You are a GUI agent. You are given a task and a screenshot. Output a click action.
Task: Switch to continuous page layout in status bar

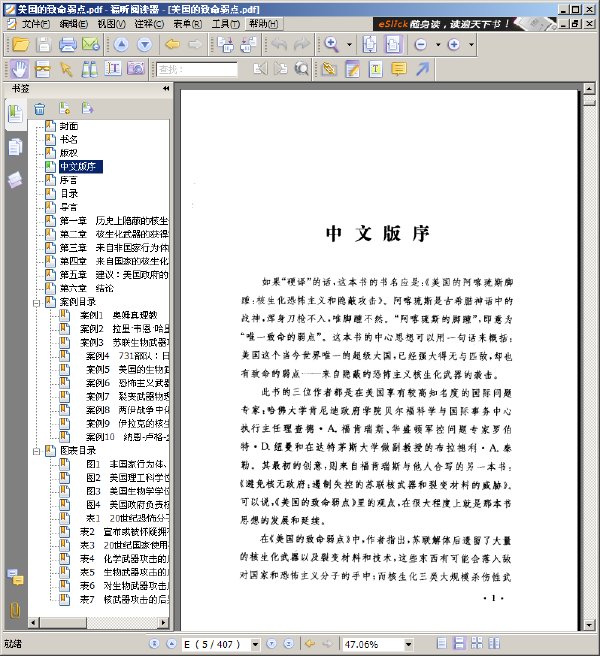click(459, 643)
